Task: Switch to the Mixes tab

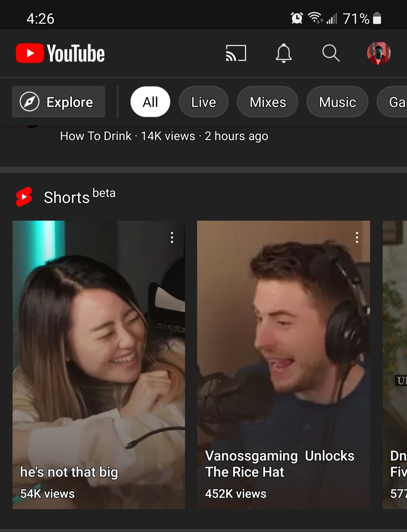Action: pyautogui.click(x=267, y=102)
